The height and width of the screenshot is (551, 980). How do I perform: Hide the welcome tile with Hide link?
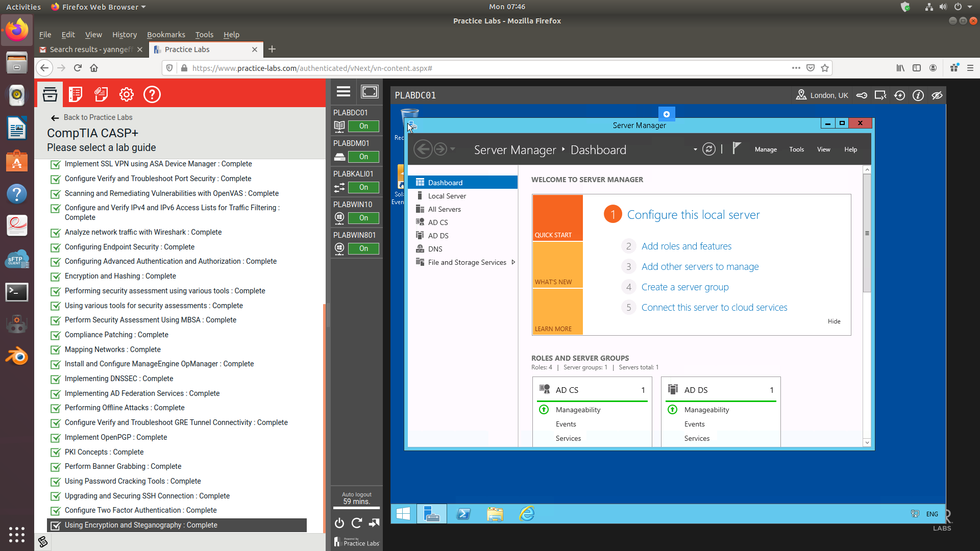[x=834, y=321]
